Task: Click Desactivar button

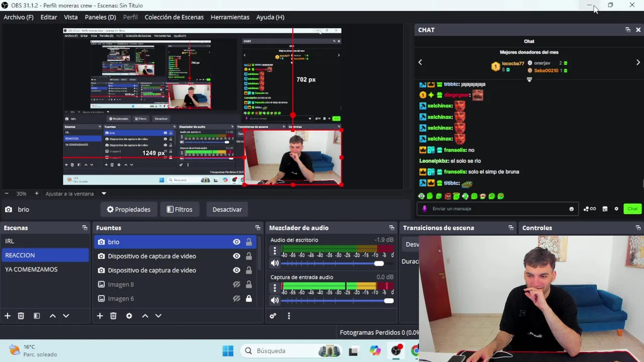Action: point(227,209)
